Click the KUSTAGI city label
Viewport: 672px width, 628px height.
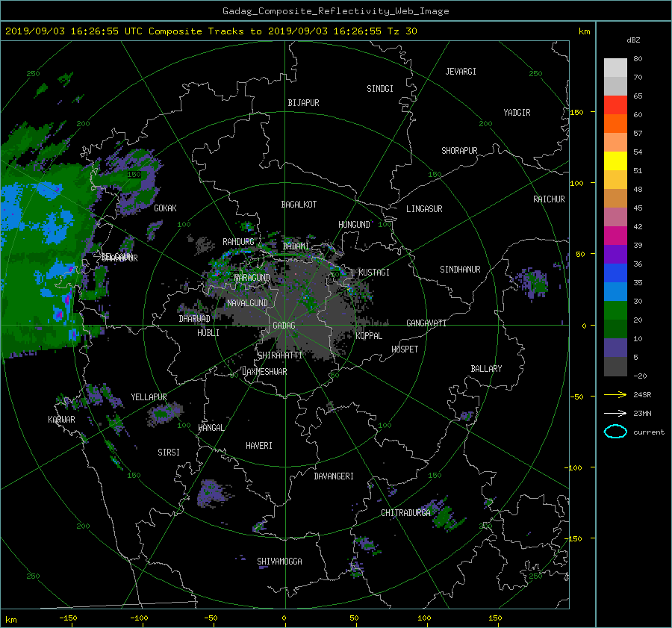pyautogui.click(x=374, y=273)
